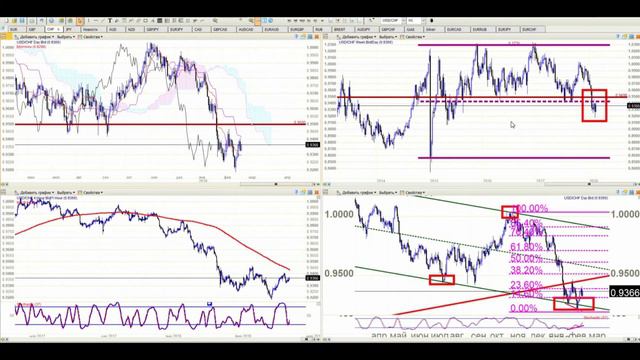Switch to the AUDCAD tab
Screen dimensions: 640x360
tap(248, 29)
